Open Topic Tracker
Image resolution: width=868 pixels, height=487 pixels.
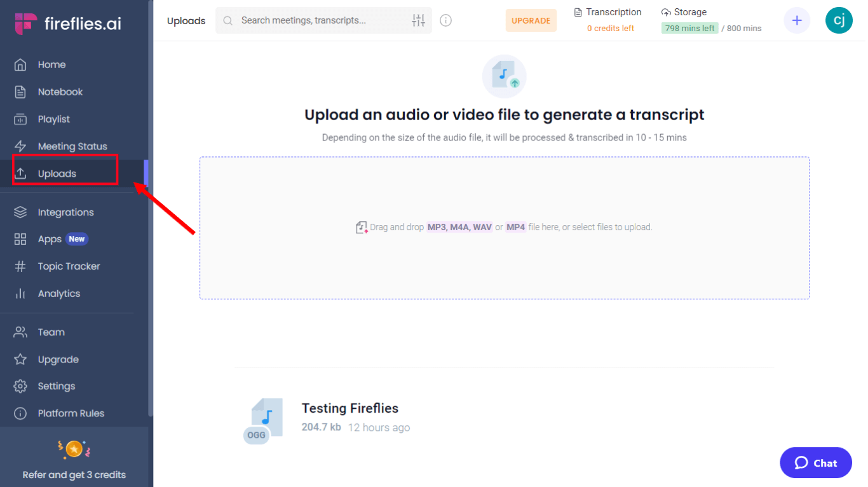tap(69, 266)
